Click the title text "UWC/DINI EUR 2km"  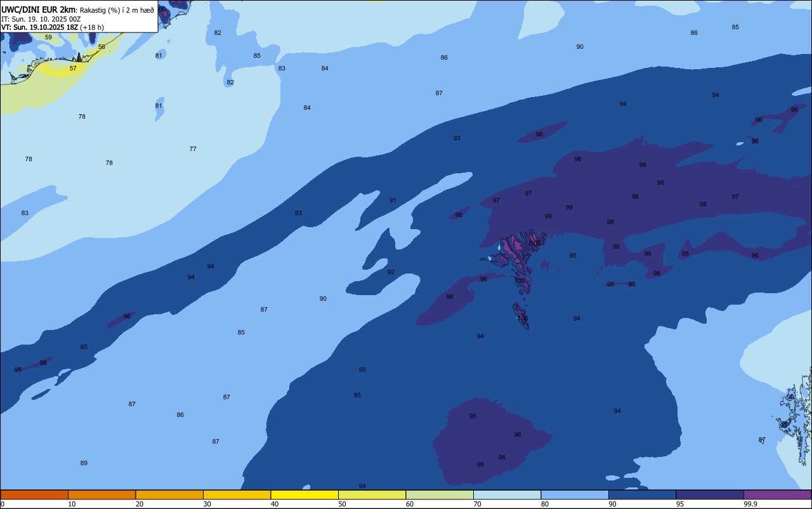(x=38, y=10)
